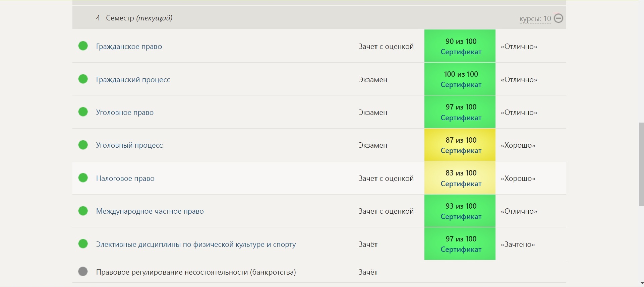Click the курсы: 10 label

click(535, 19)
